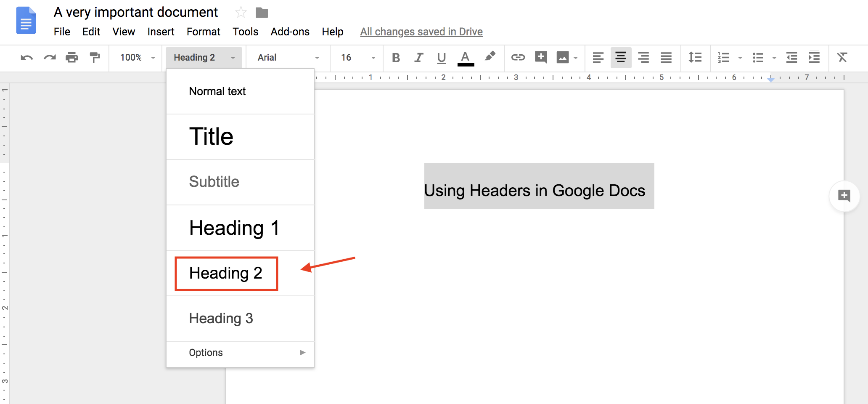
Task: Open the Edit menu
Action: (x=91, y=32)
